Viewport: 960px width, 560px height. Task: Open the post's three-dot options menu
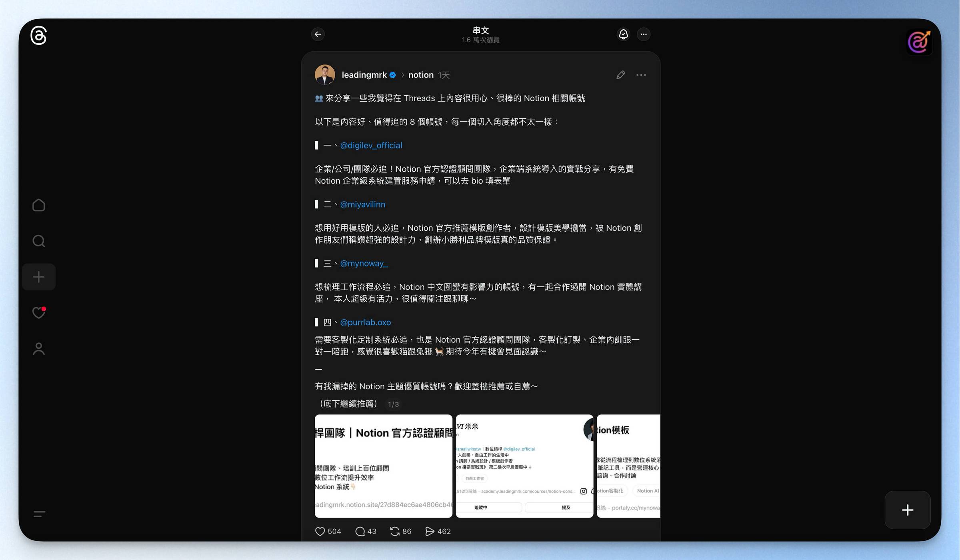tap(641, 75)
